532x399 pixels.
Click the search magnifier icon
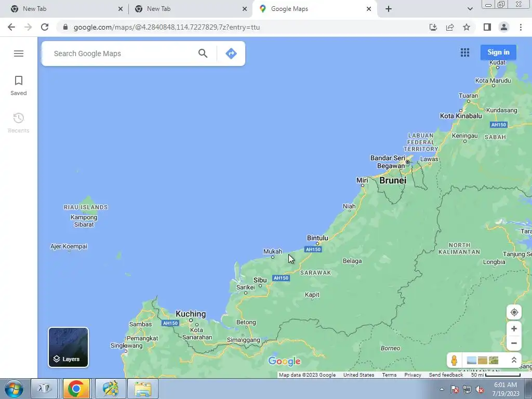[x=203, y=54]
